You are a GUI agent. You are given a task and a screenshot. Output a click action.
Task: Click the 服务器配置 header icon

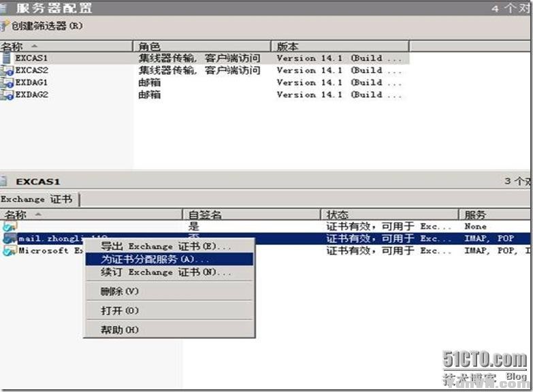(x=3, y=7)
